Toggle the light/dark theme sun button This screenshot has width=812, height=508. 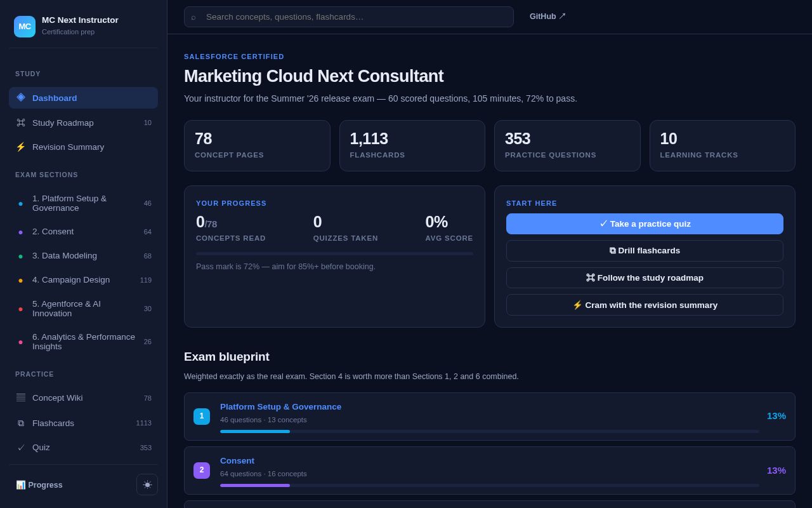pos(147,485)
